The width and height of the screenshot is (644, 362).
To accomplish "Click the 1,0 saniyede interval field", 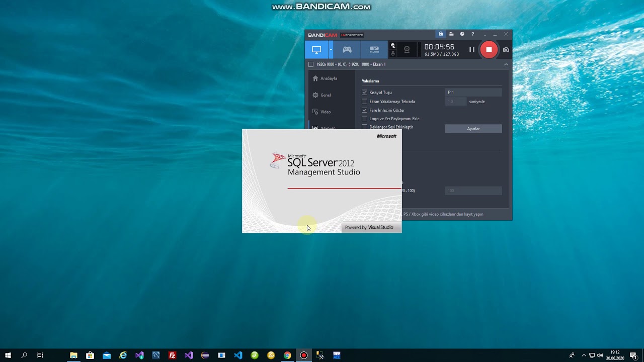I will point(456,102).
